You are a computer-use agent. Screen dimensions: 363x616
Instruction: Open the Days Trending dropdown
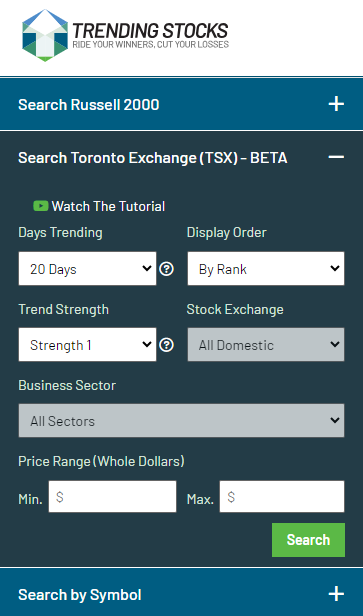(87, 269)
